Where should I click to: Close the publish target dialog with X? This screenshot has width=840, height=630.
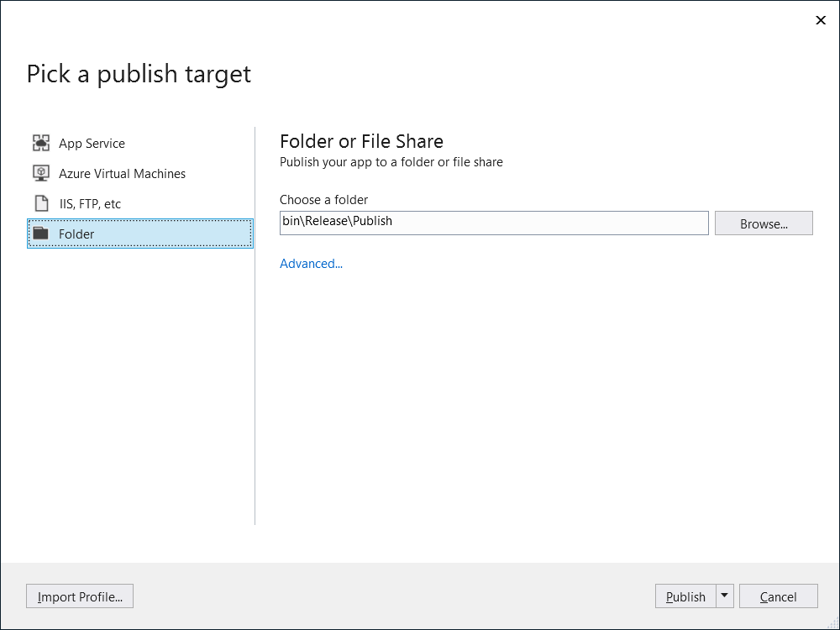(x=821, y=19)
